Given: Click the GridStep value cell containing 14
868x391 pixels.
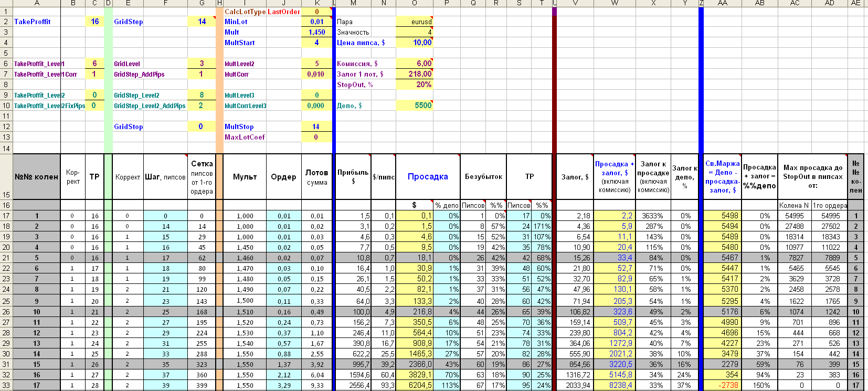Looking at the screenshot, I should click(202, 22).
